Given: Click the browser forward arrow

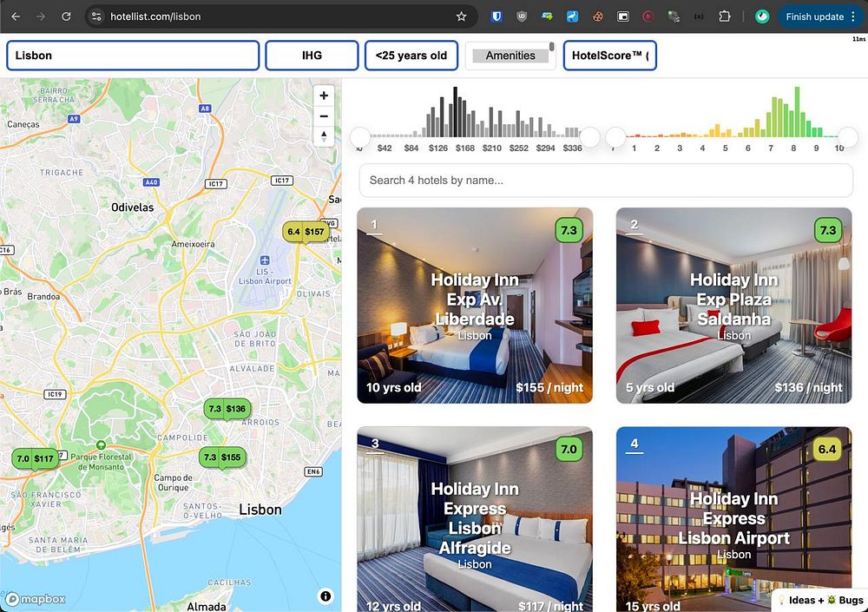Looking at the screenshot, I should 41,16.
